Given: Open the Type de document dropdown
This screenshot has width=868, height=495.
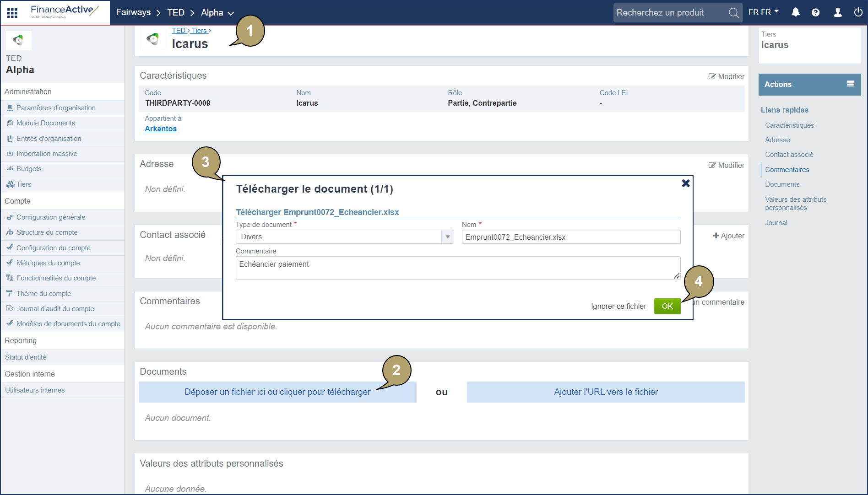Looking at the screenshot, I should [447, 237].
